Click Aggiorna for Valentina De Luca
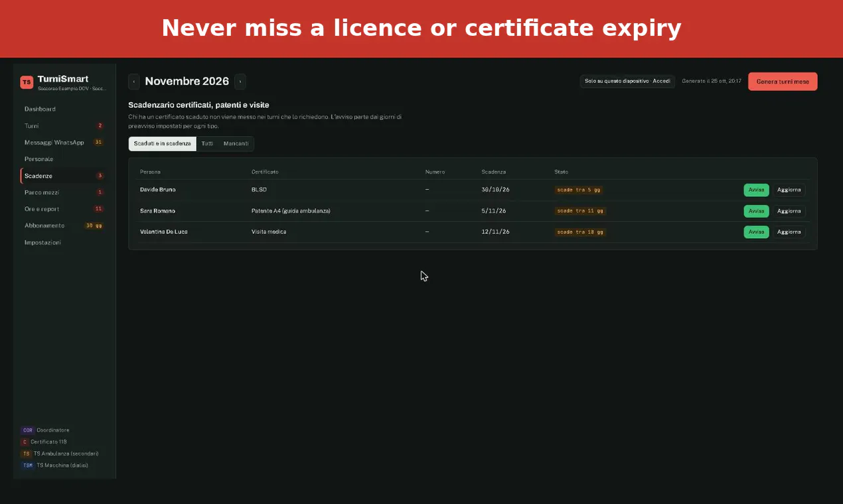 789,232
